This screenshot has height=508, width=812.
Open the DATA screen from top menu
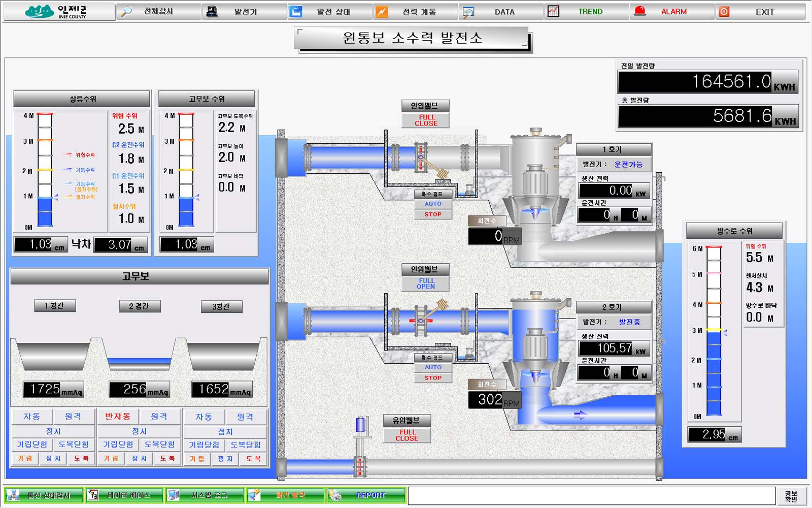click(x=504, y=12)
